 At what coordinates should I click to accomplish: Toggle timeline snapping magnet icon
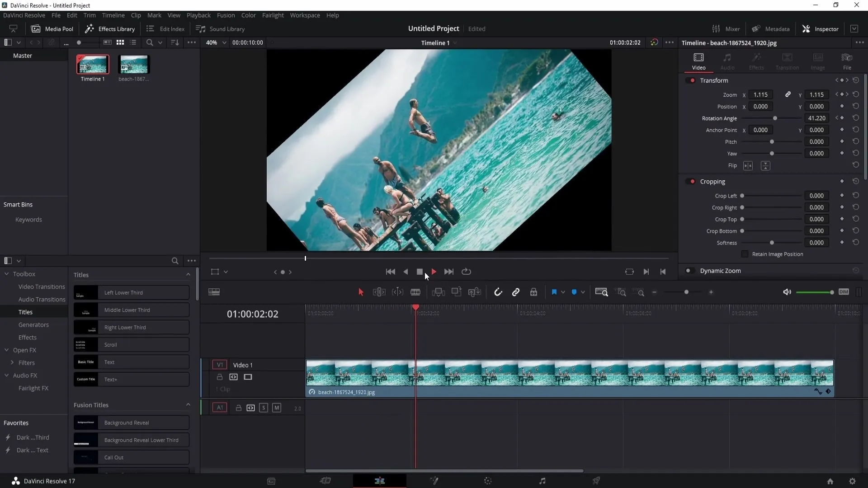pyautogui.click(x=498, y=292)
